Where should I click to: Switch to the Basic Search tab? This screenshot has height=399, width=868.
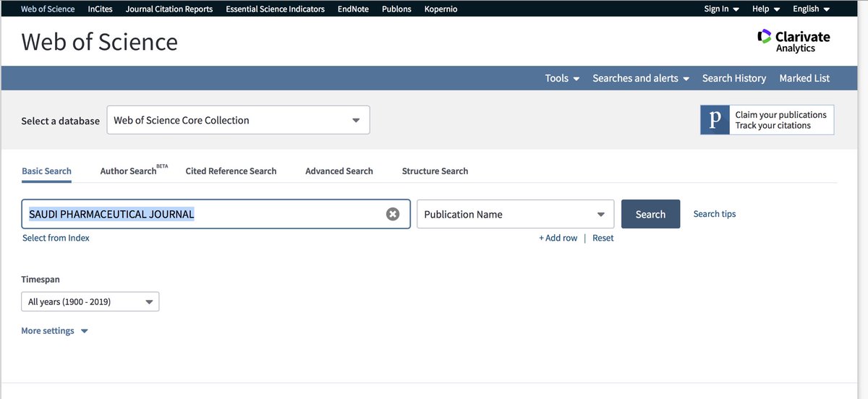(x=46, y=171)
